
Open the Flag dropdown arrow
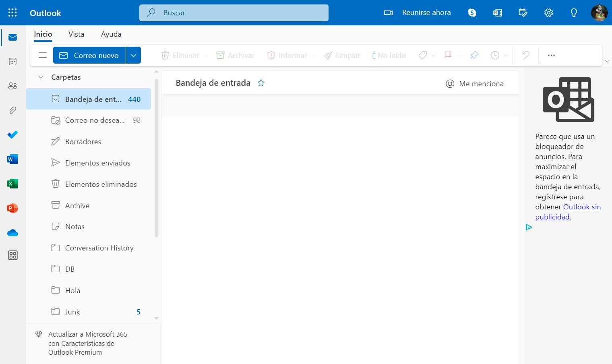pyautogui.click(x=459, y=56)
